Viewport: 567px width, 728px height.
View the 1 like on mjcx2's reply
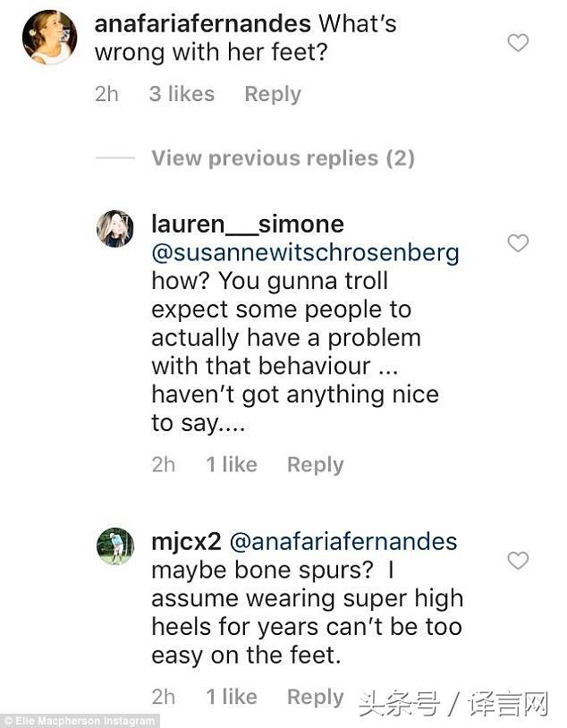coord(231,697)
